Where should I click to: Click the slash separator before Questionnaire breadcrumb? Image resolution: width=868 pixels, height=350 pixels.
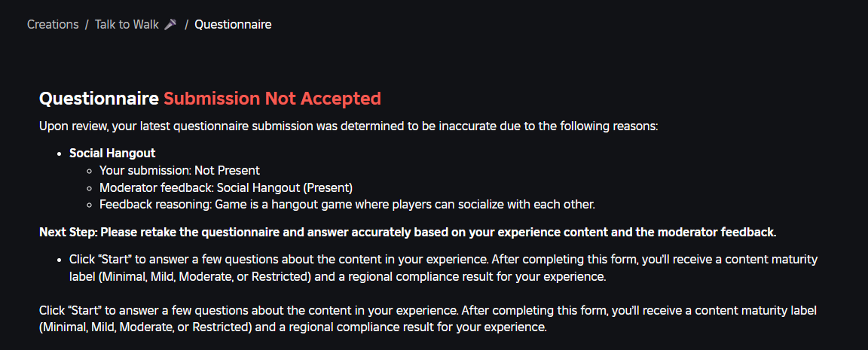[187, 24]
